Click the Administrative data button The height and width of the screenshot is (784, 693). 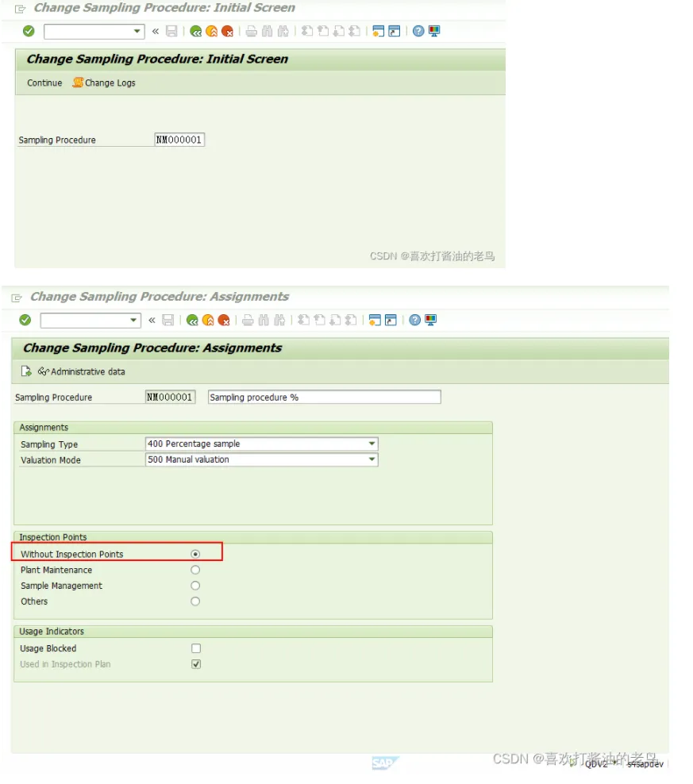tap(81, 371)
